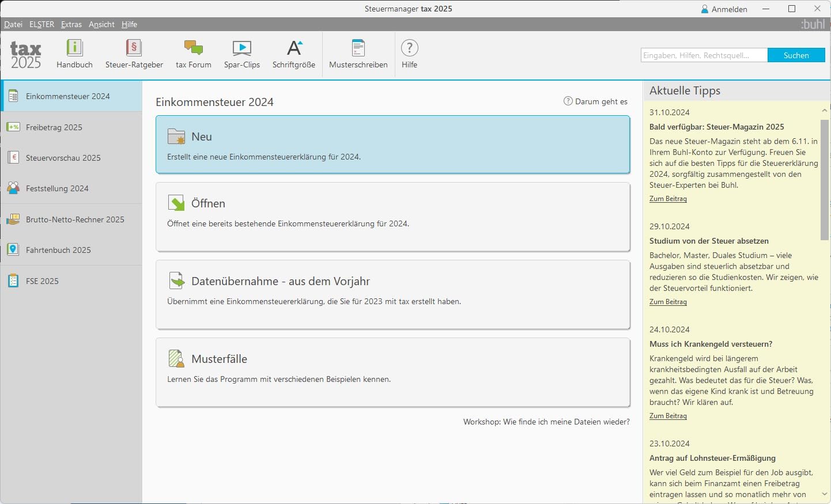Select Brutto-Netto-Rechner 2025 in sidebar

coord(71,219)
